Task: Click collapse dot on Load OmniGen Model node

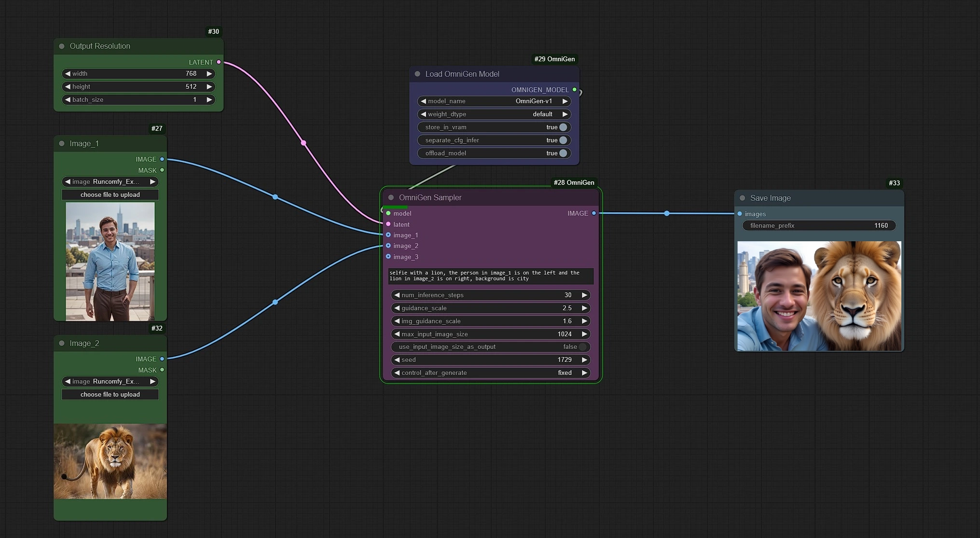Action: [x=417, y=74]
